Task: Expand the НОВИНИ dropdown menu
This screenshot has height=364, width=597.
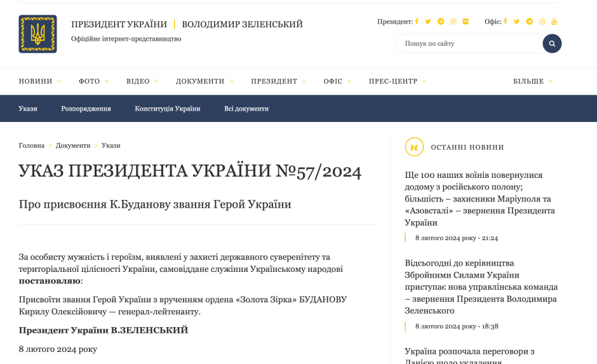Action: 40,81
